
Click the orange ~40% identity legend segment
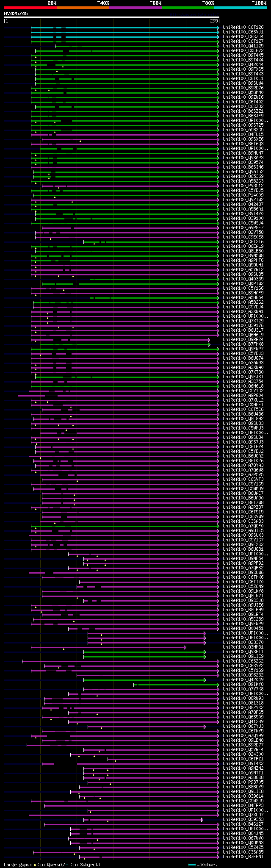83,8
